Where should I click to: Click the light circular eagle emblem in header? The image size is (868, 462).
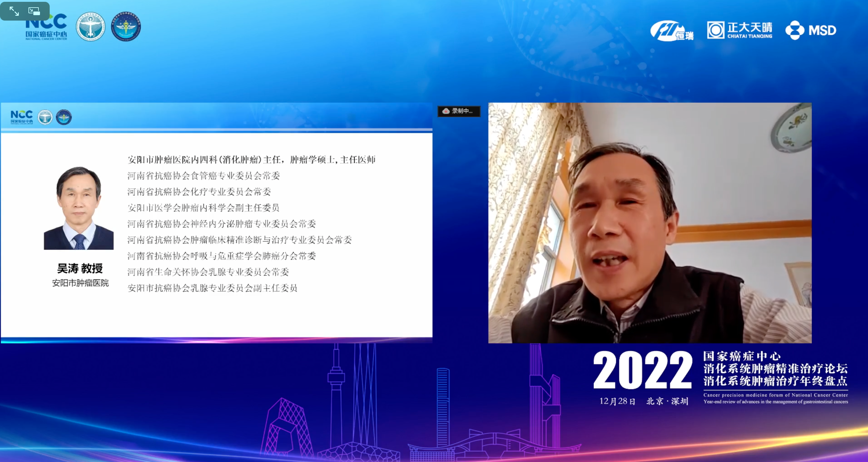click(90, 27)
